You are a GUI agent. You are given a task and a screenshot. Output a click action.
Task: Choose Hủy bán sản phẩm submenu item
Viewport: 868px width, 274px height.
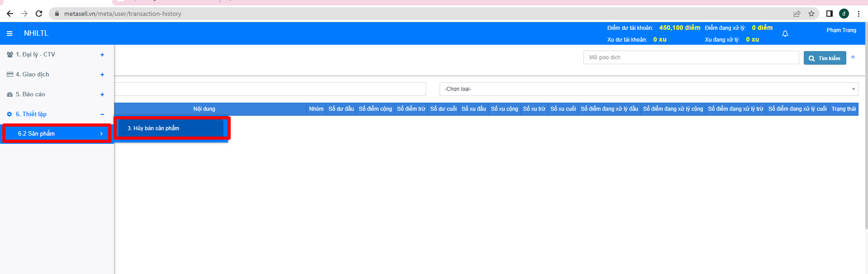tap(171, 128)
